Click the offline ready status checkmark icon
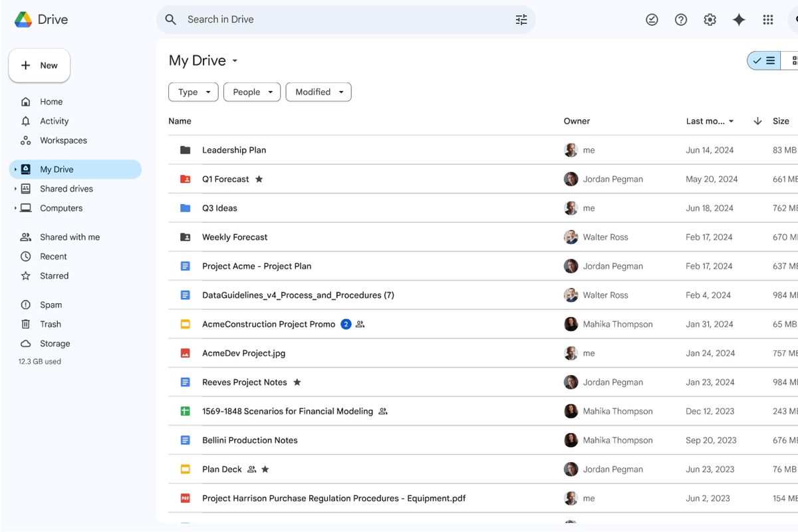This screenshot has height=532, width=798. point(652,20)
